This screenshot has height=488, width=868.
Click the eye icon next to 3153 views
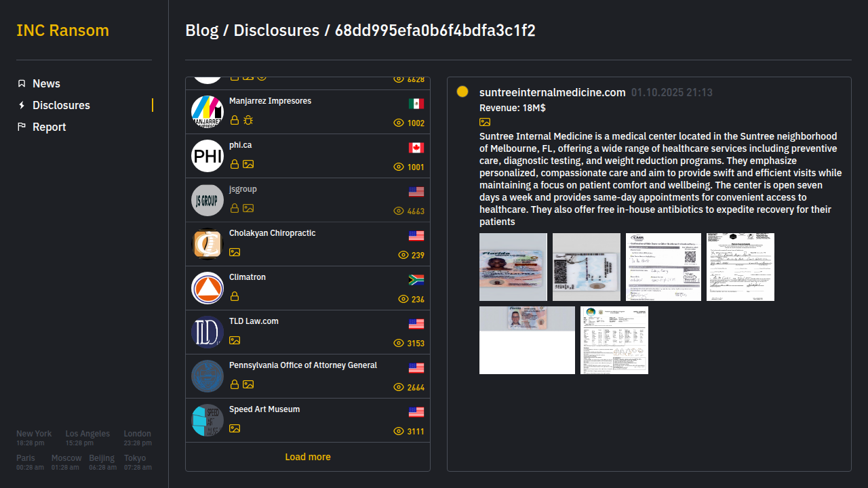click(399, 344)
